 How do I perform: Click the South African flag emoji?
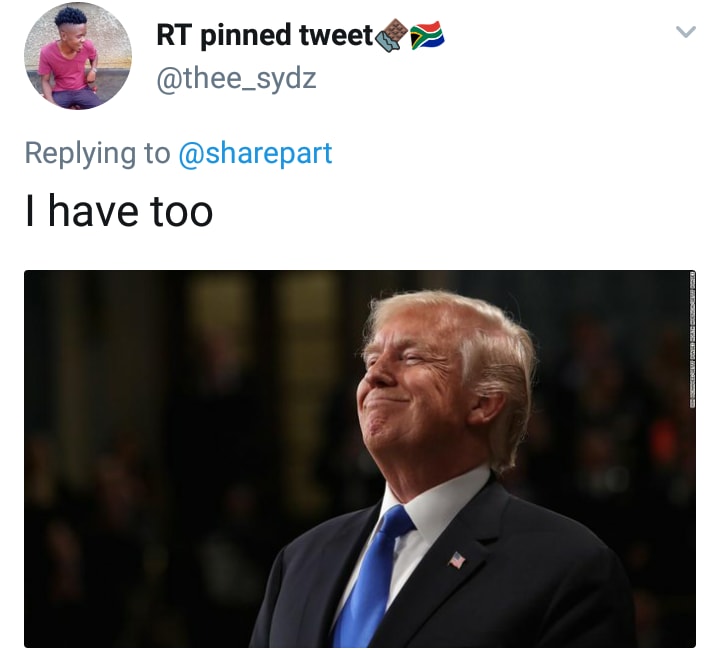pos(427,35)
